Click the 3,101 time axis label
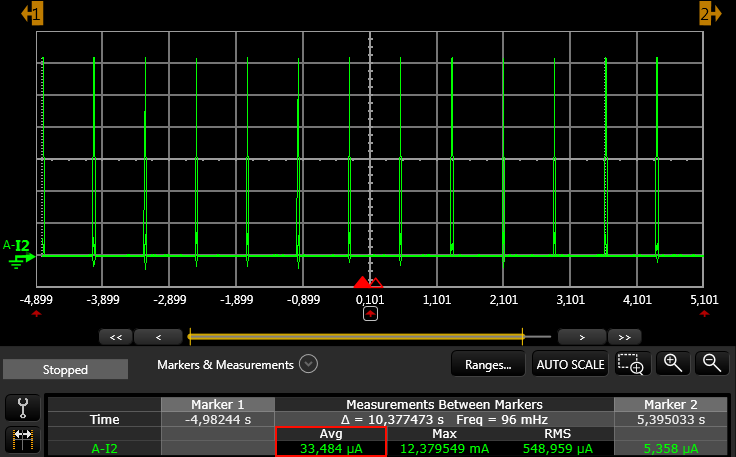Screen dimensions: 736x457 coord(570,299)
